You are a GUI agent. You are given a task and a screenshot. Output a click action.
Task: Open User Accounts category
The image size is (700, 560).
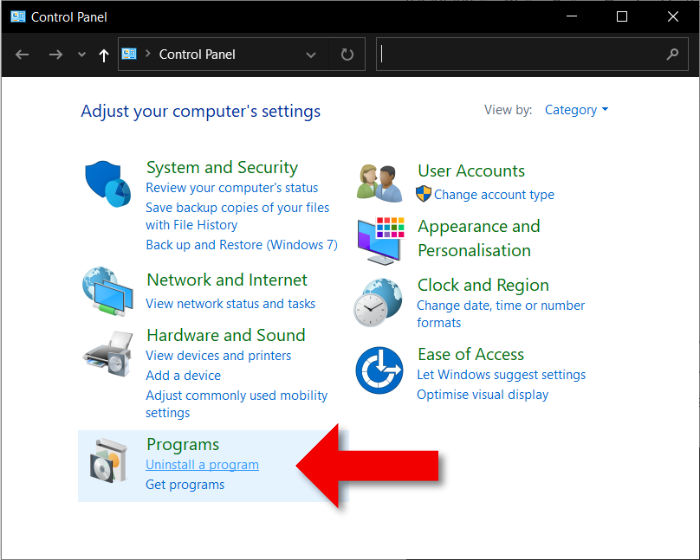(x=471, y=171)
